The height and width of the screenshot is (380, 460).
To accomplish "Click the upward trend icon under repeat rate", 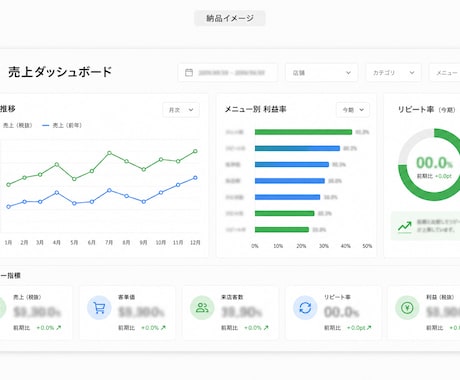I will [405, 227].
